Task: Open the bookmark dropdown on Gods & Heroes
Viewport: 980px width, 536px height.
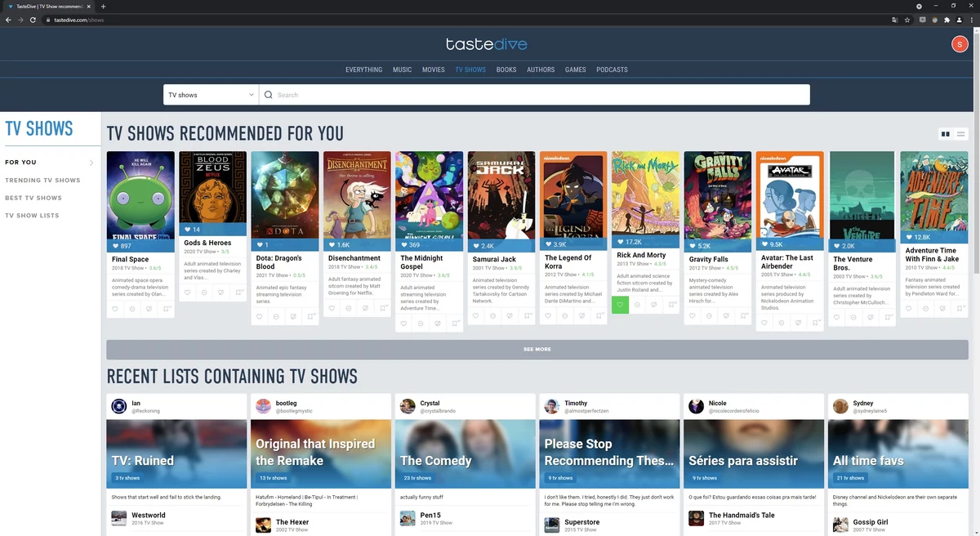Action: pos(238,293)
